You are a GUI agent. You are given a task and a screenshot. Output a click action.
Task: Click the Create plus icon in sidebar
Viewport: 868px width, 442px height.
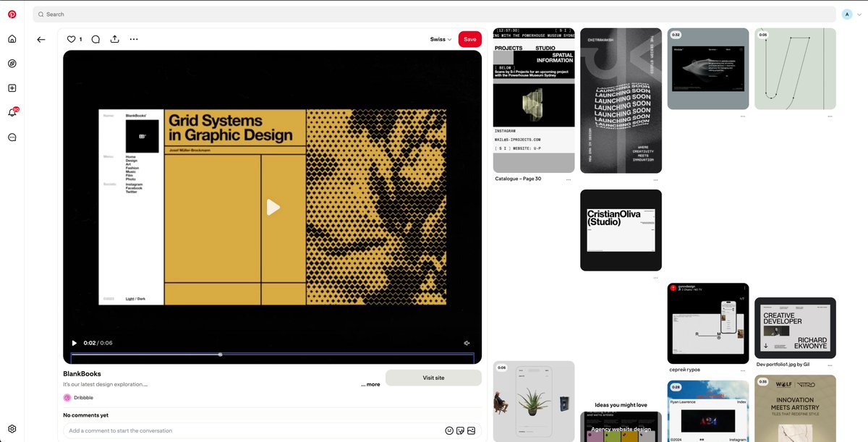pos(12,88)
